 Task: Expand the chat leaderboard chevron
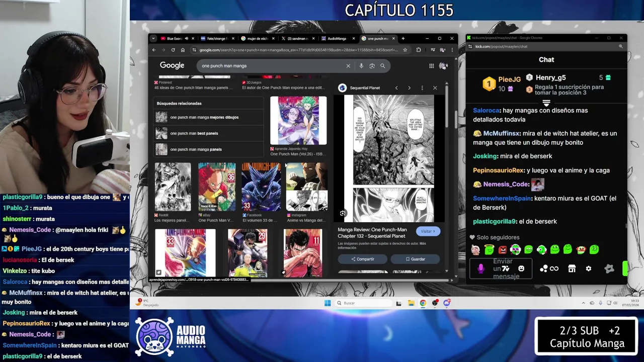[x=546, y=103]
